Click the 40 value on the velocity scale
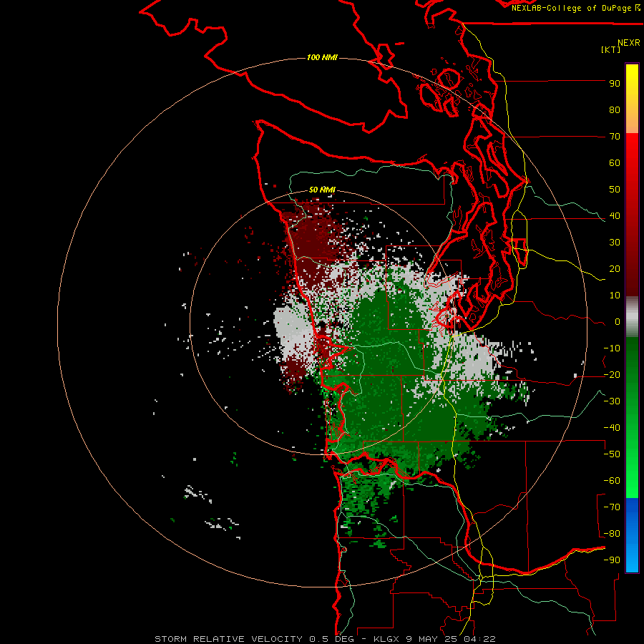The height and width of the screenshot is (644, 644). point(615,216)
